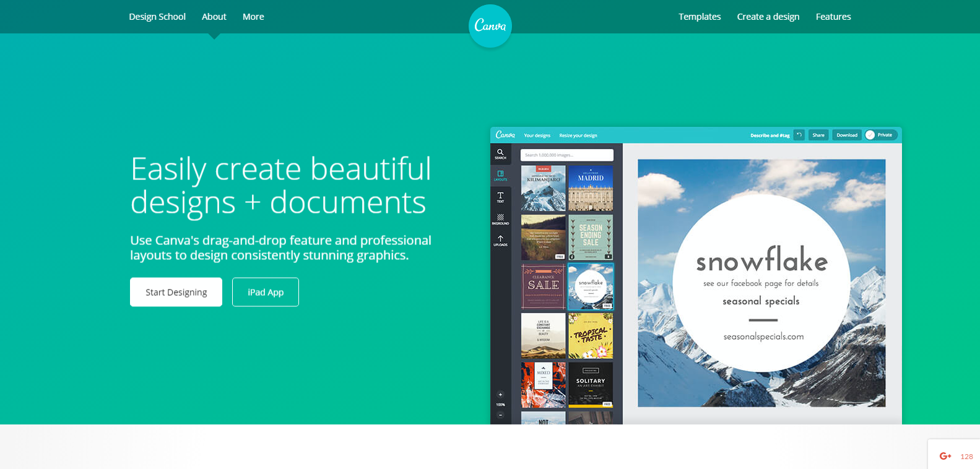Click the Google Plus share icon
Screen dimensions: 980x469
coord(945,456)
